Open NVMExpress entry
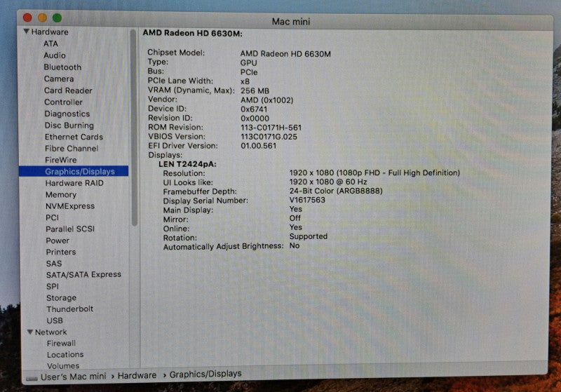Viewport: 561px width, 392px height. 69,206
